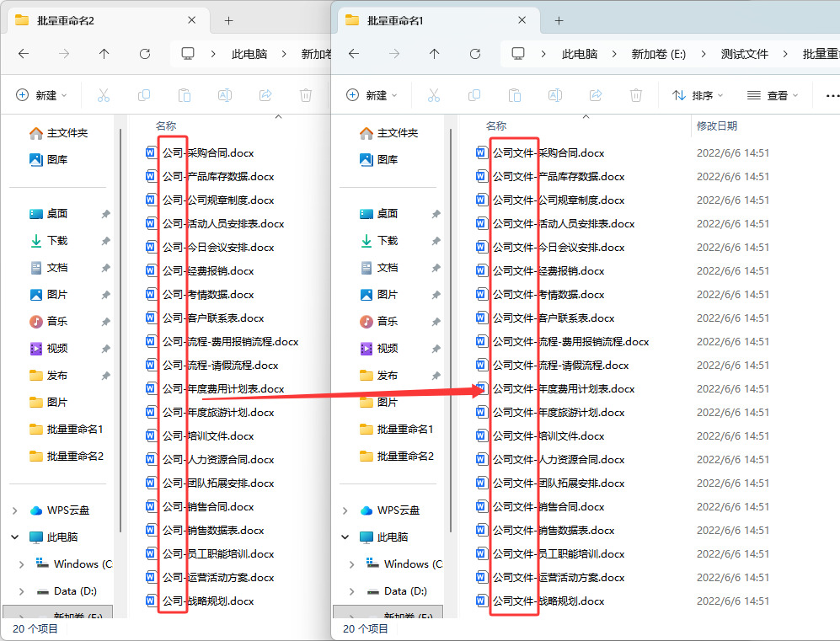This screenshot has height=641, width=840.
Task: Select file 公司文件-采购合同.docx
Action: click(x=540, y=153)
